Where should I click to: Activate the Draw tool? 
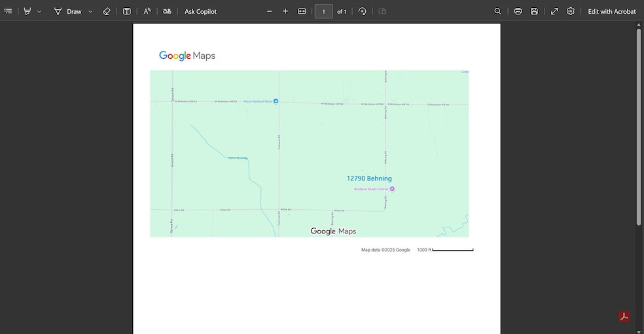(68, 11)
